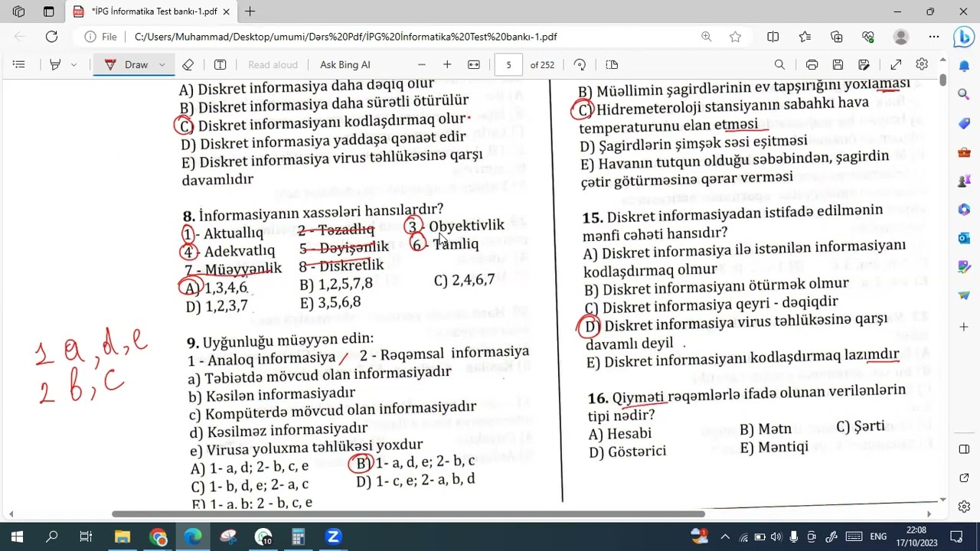Zoom out with the minus button
The width and height of the screenshot is (980, 551).
point(422,65)
